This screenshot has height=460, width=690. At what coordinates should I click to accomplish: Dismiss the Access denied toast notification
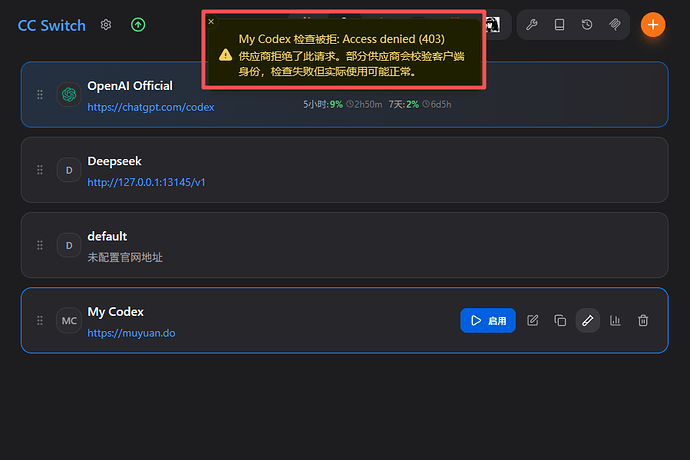point(211,21)
